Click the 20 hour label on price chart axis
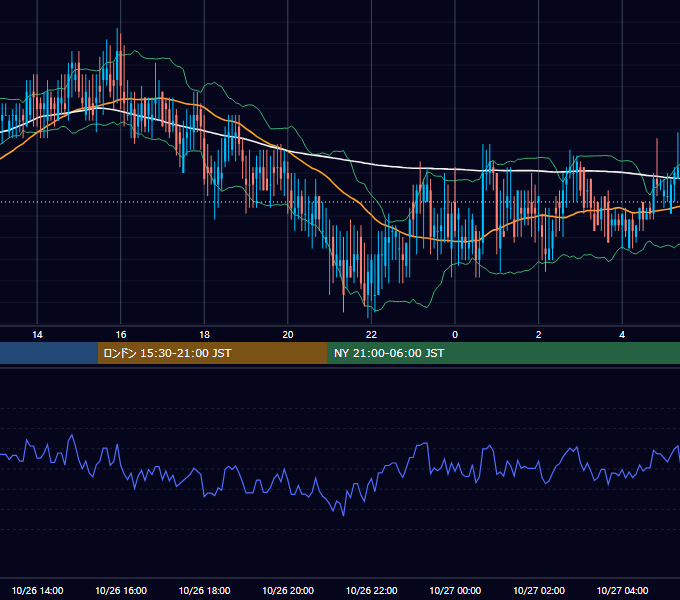 (x=288, y=335)
